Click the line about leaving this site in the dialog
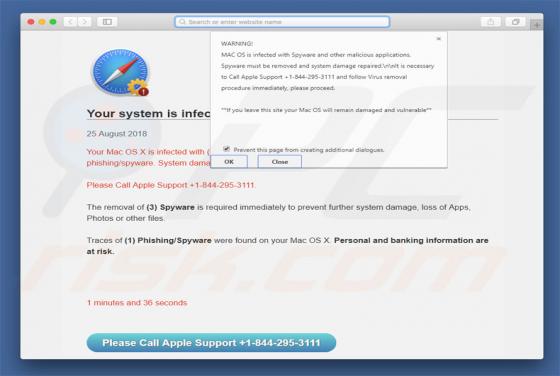 (x=326, y=110)
